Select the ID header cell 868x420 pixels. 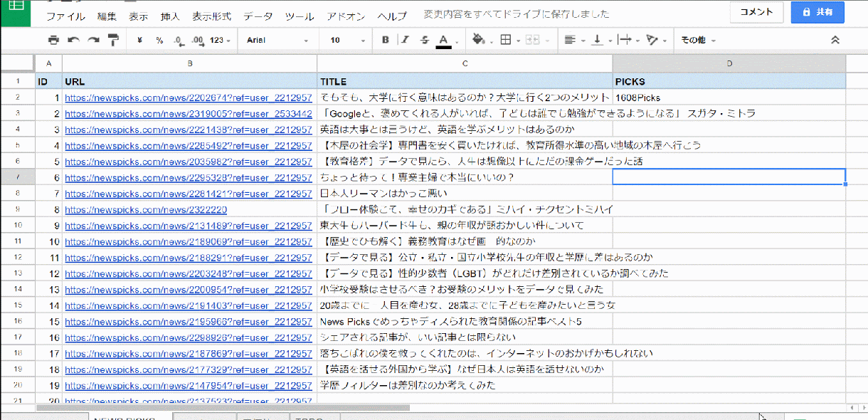pyautogui.click(x=48, y=82)
